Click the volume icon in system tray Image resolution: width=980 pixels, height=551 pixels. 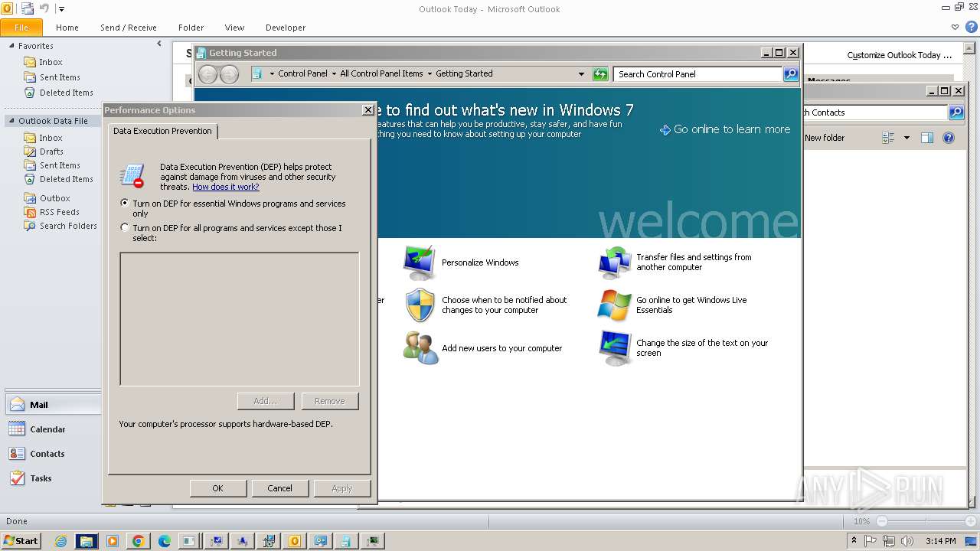tap(906, 541)
